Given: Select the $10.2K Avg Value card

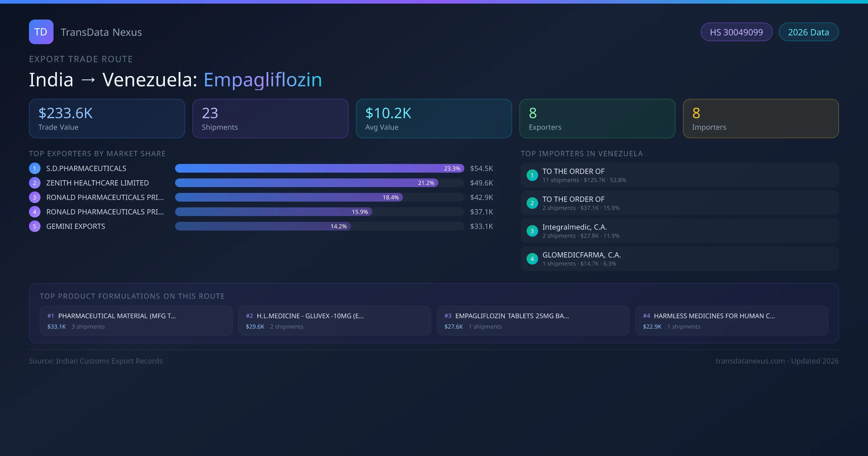Looking at the screenshot, I should pyautogui.click(x=434, y=119).
